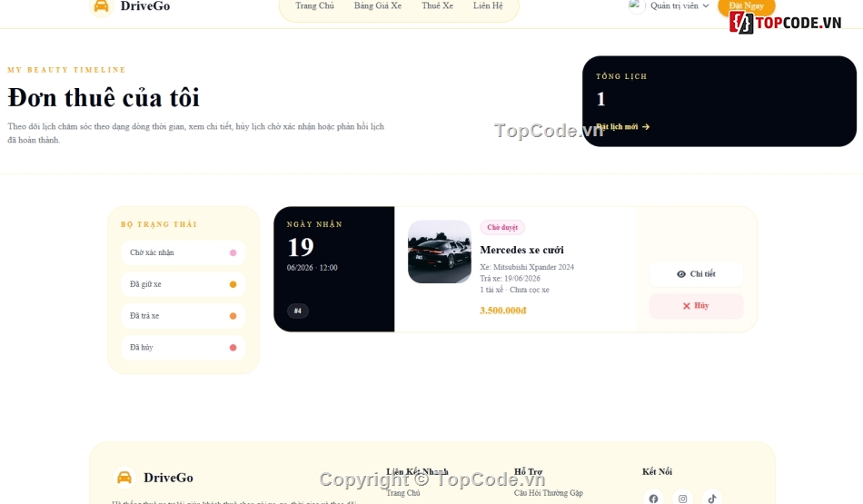Viewport: 863px width, 504px height.
Task: Click the #4 booking number badge
Action: pos(298,311)
